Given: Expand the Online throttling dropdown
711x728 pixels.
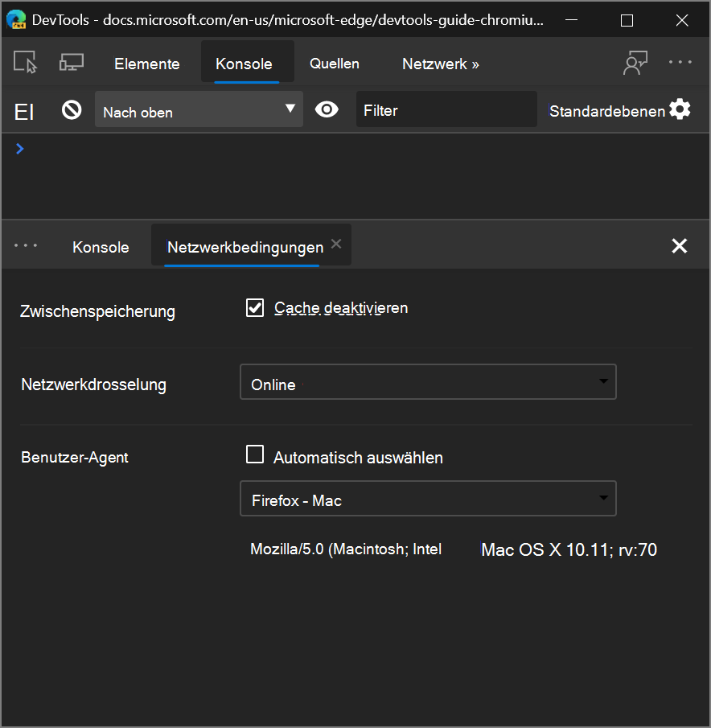Looking at the screenshot, I should point(428,383).
